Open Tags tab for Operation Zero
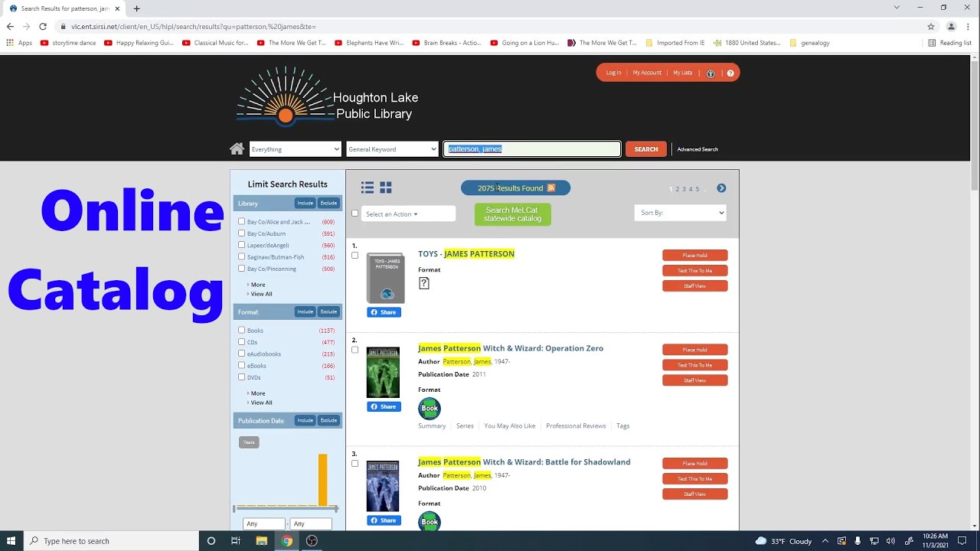The image size is (980, 551). [x=623, y=425]
